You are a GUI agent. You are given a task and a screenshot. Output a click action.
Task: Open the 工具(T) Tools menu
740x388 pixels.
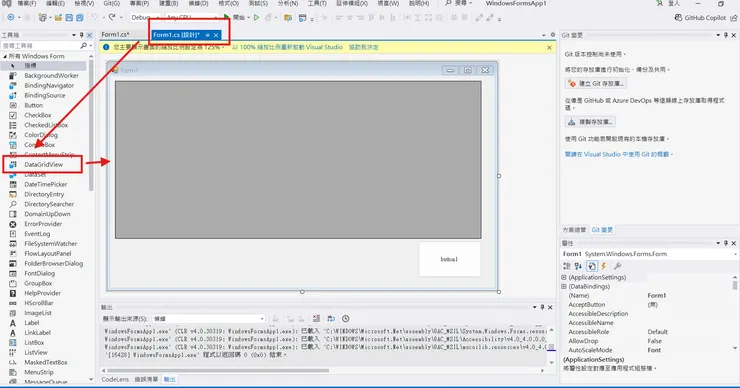(317, 3)
